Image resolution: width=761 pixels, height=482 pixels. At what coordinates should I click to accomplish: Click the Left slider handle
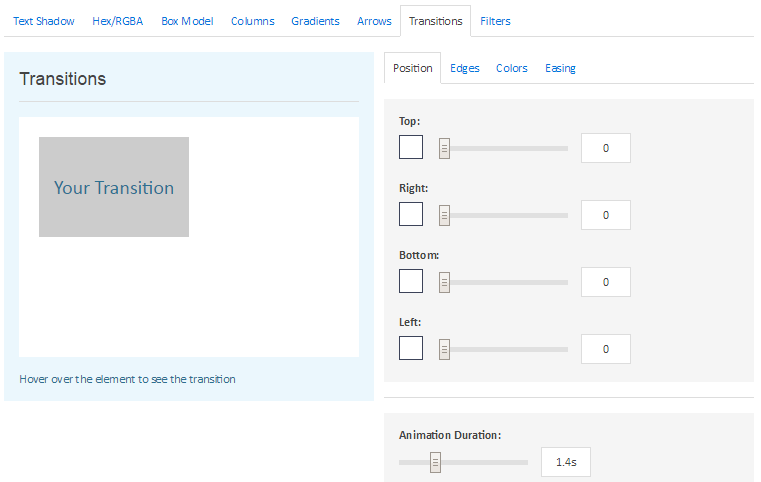click(444, 349)
